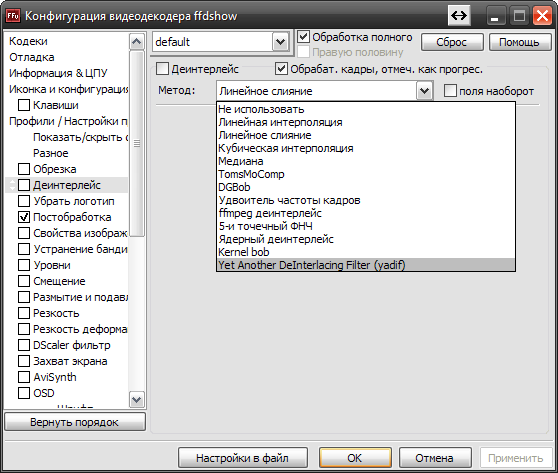Image resolution: width=558 pixels, height=473 pixels.
Task: Open the default profile dropdown
Action: pos(280,42)
